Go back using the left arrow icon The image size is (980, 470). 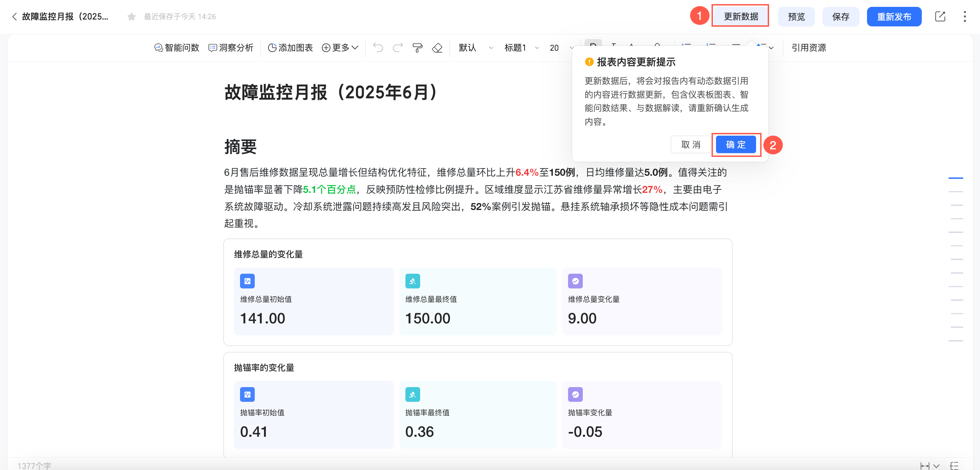pos(14,16)
